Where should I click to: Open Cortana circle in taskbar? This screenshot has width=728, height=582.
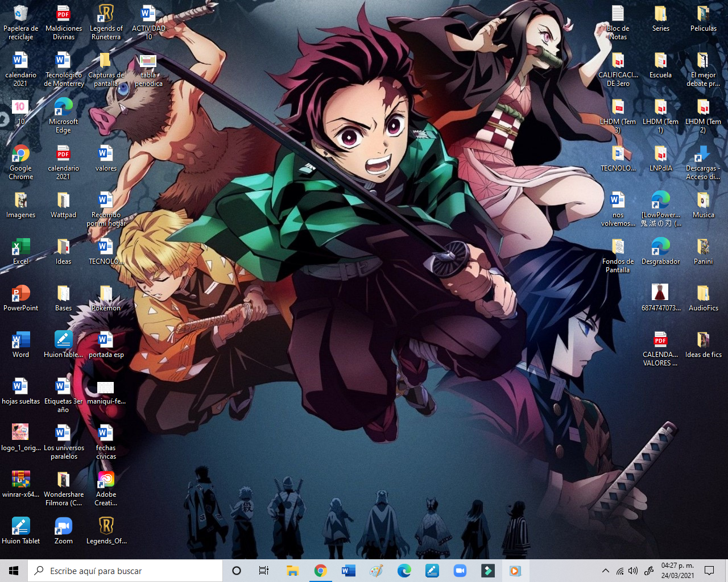(237, 571)
